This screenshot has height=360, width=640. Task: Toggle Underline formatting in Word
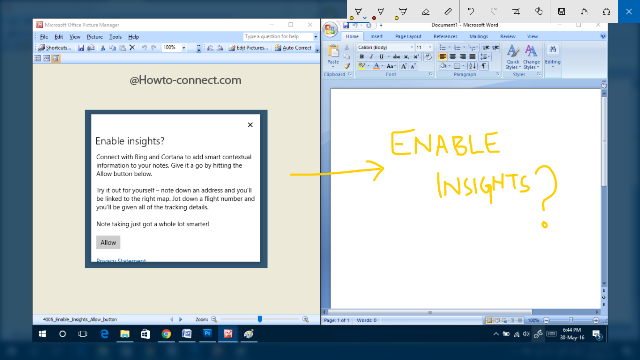pyautogui.click(x=381, y=57)
